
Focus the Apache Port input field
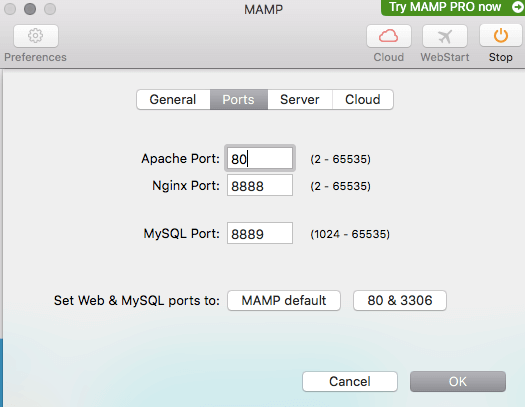click(260, 158)
